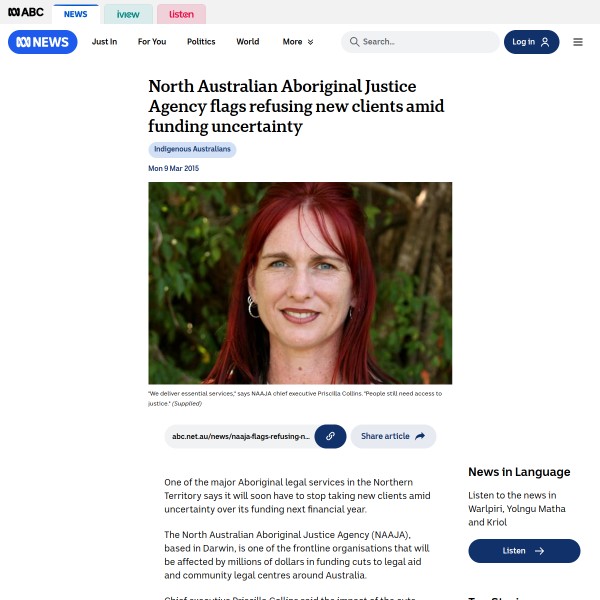Screen dimensions: 600x600
Task: Click the share arrow icon
Action: pyautogui.click(x=420, y=436)
